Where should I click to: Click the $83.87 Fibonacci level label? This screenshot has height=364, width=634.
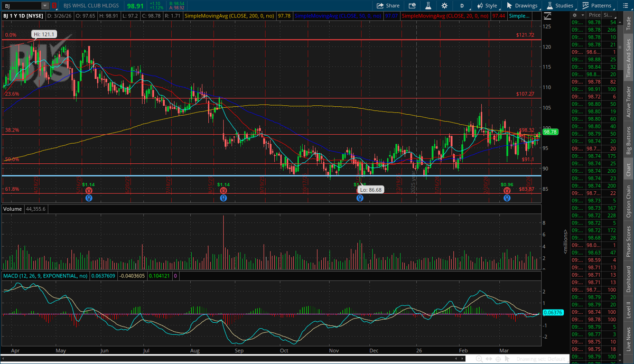click(x=527, y=189)
